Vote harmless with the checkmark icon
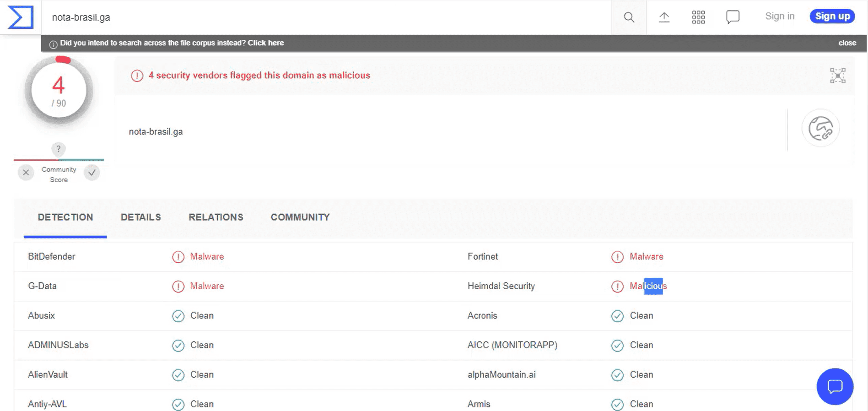The image size is (868, 411). coord(92,173)
